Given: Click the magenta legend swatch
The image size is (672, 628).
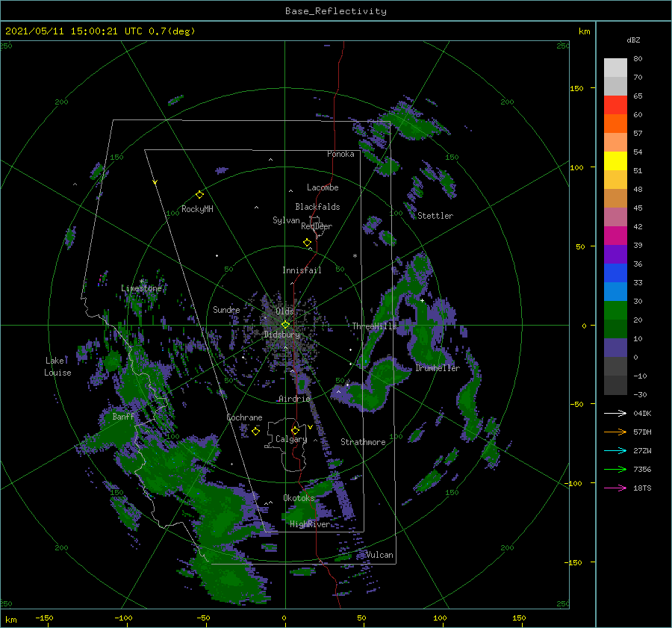Looking at the screenshot, I should 615,236.
